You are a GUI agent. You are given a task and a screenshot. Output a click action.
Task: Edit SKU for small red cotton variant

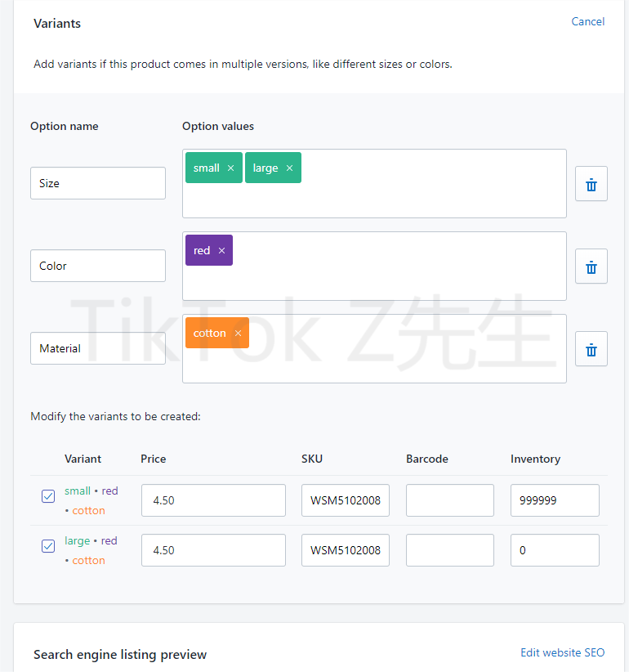tap(345, 500)
